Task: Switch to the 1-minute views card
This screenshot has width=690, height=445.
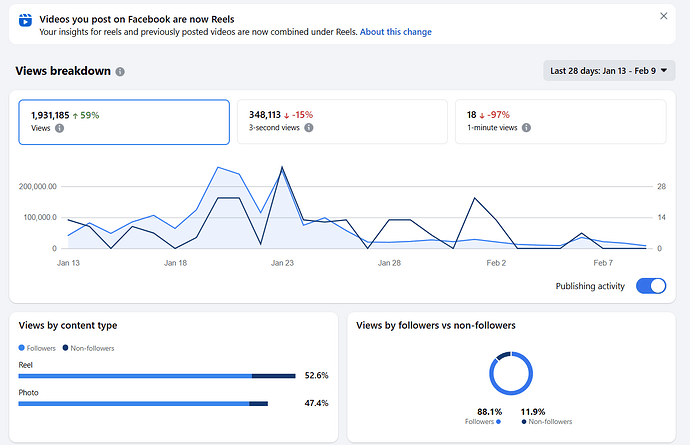Action: [560, 121]
